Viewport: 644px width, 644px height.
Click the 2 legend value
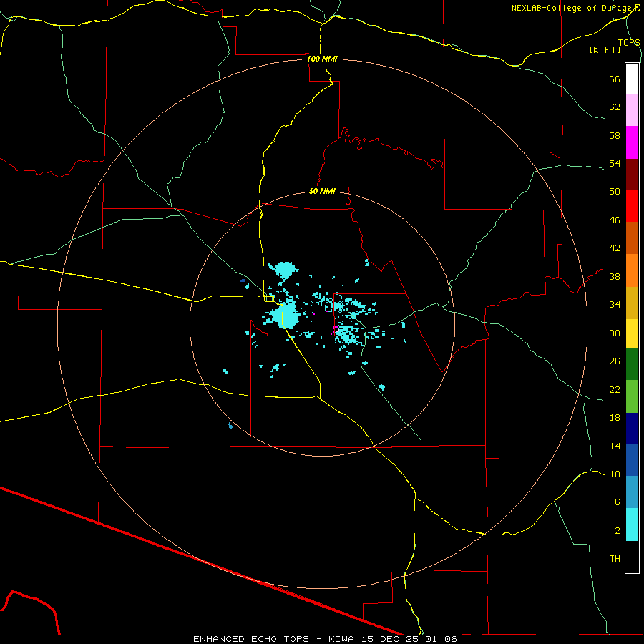618,531
